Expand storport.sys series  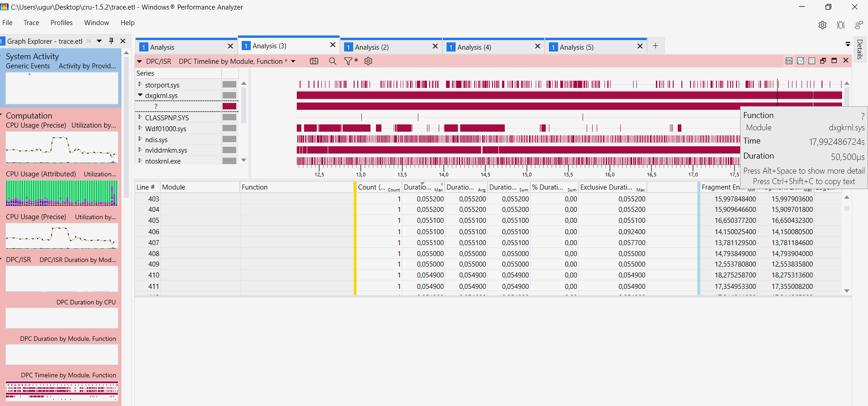(140, 84)
